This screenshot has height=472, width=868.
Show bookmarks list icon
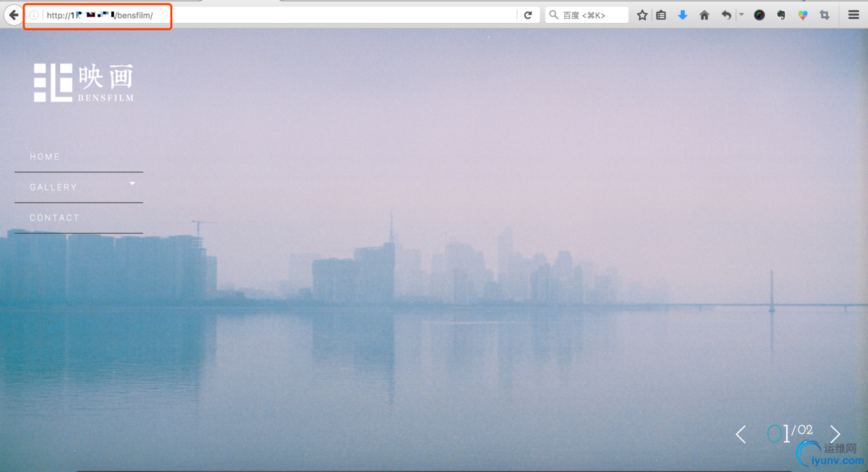(661, 15)
